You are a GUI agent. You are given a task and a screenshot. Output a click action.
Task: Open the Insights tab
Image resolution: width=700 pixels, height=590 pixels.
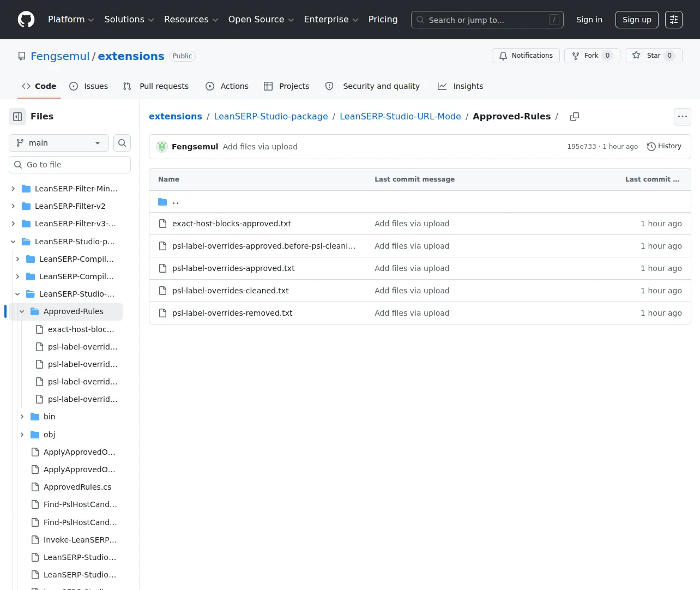tap(461, 86)
